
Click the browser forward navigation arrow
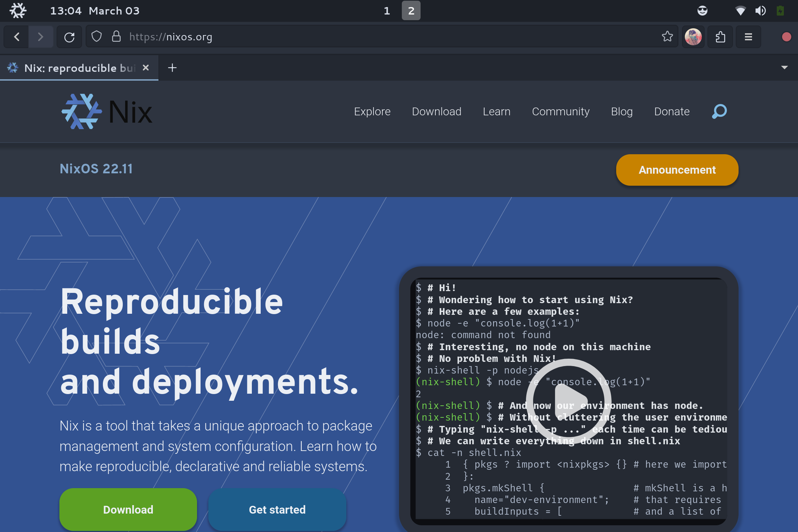[x=40, y=37]
